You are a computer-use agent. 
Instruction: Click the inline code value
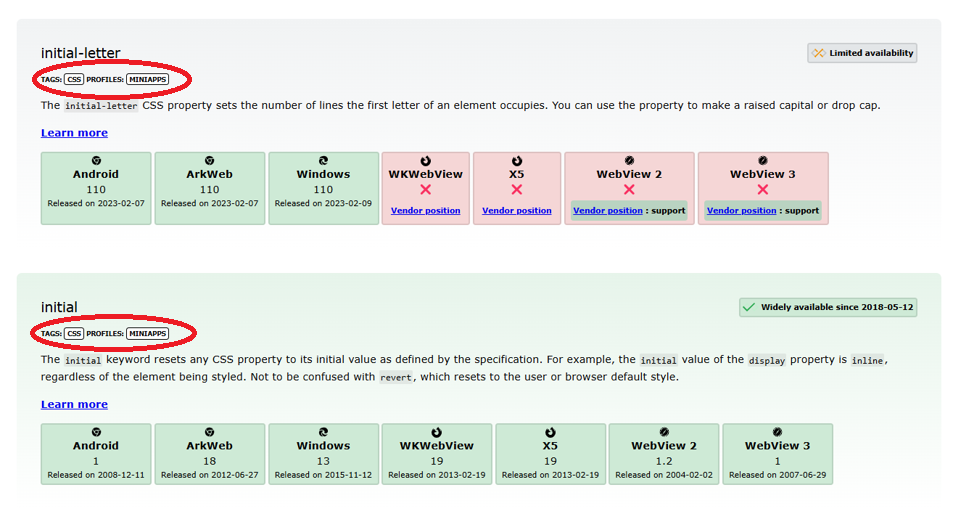867,360
